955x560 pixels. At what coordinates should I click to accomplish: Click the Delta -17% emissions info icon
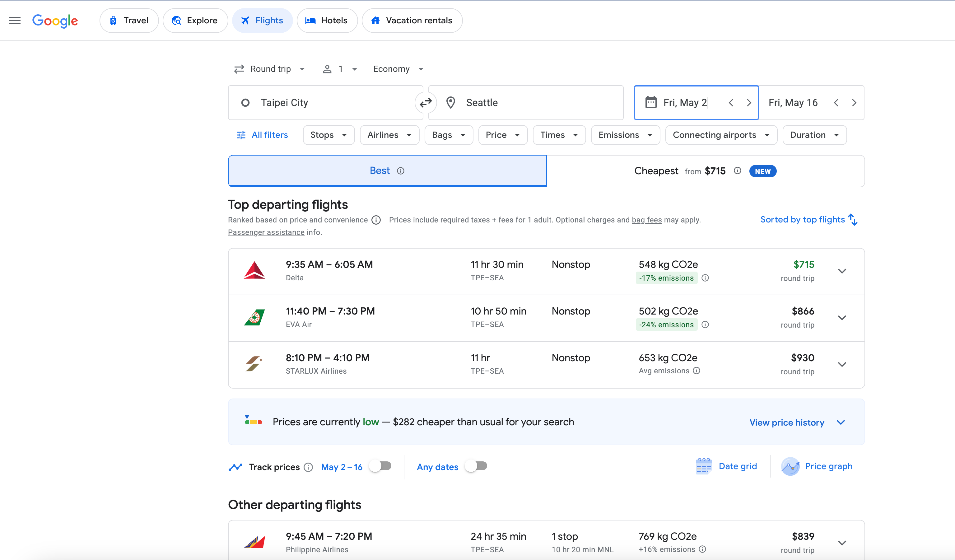click(705, 278)
